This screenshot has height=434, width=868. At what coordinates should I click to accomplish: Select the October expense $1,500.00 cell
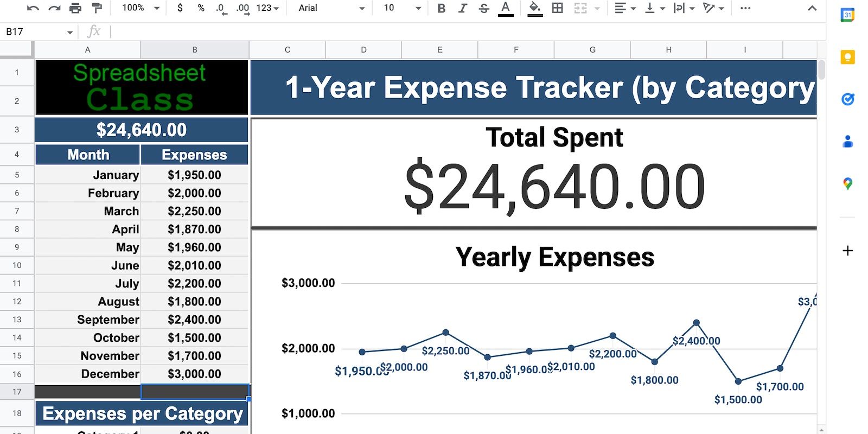pos(194,337)
